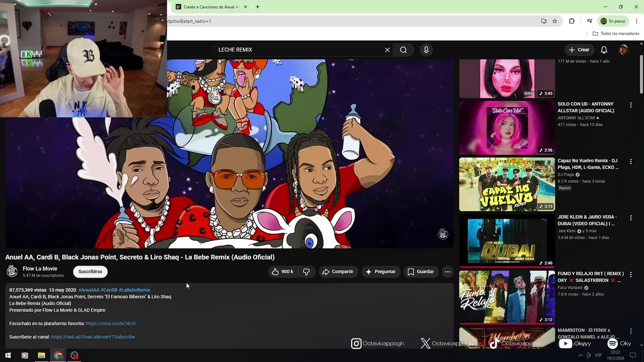The width and height of the screenshot is (644, 362).
Task: Open JERE KLEIN & JAIRO VERA title
Action: pos(587,220)
